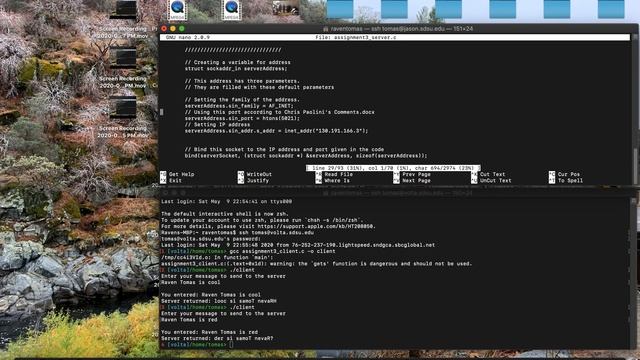Select the leftmost blue folder on the desktop

340,9
